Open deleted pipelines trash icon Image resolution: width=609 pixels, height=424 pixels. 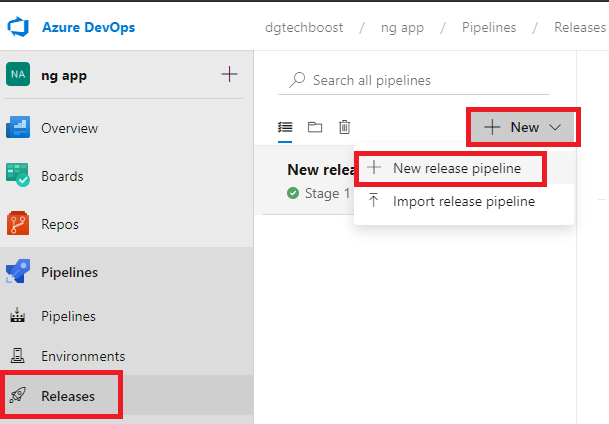tap(344, 127)
